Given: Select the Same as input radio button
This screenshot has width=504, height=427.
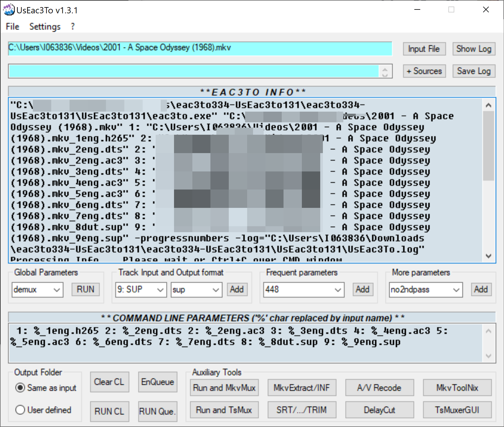Looking at the screenshot, I should click(x=46, y=388).
